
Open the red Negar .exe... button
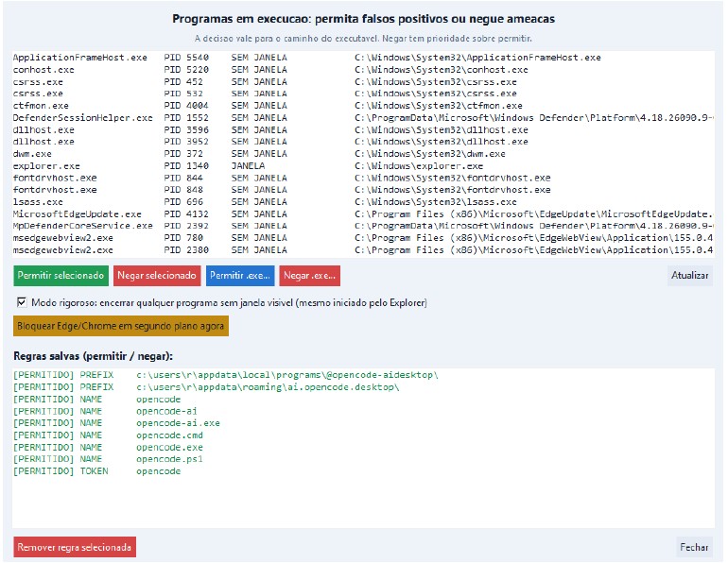click(310, 276)
